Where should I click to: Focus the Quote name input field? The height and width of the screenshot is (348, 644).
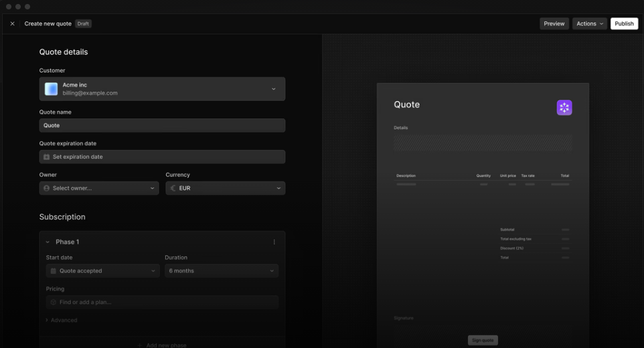point(162,126)
